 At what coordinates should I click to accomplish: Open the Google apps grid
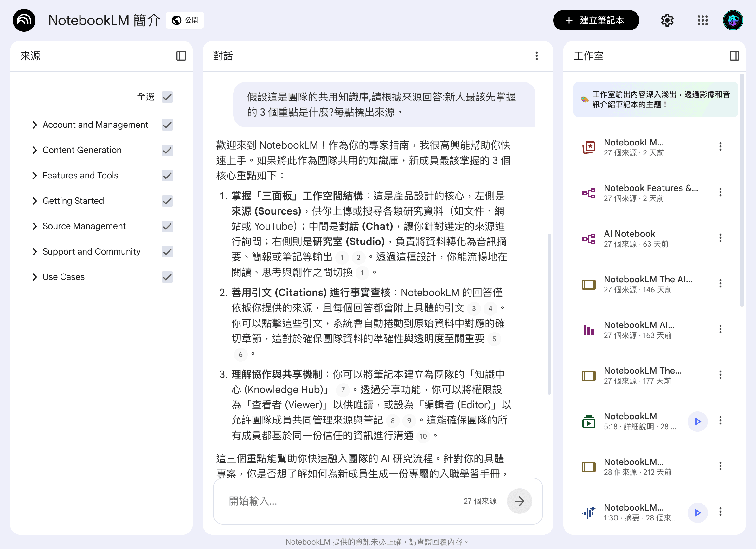click(x=702, y=20)
